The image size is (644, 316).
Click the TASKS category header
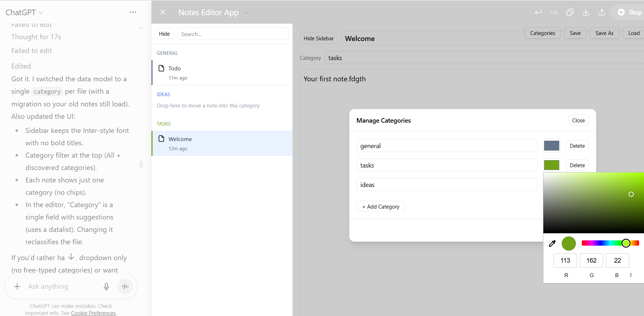[164, 124]
